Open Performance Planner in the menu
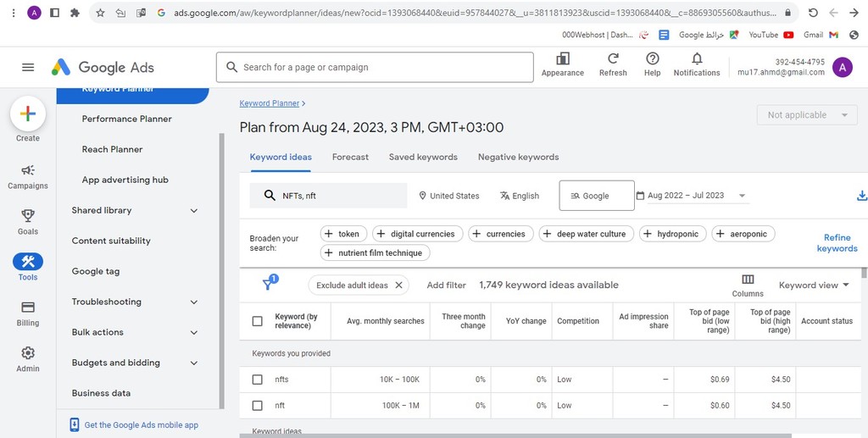 coord(127,119)
